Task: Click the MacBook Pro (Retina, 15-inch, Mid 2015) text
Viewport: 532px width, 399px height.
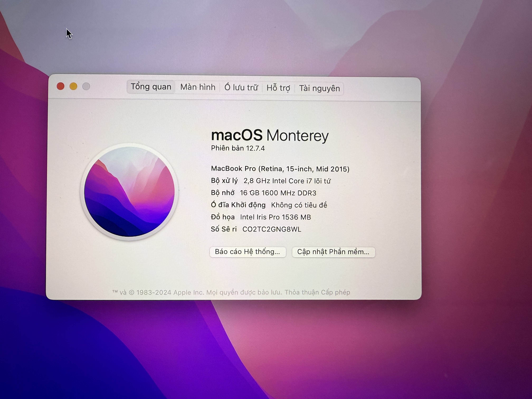Action: click(280, 169)
